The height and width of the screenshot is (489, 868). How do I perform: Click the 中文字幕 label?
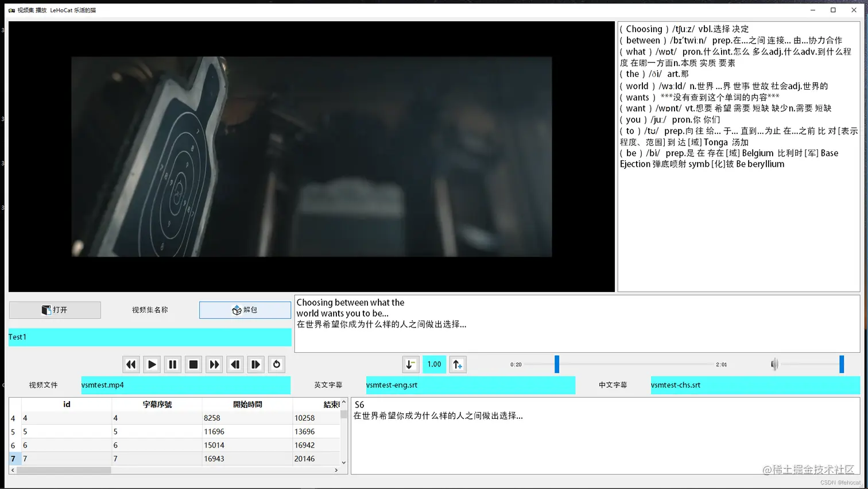tap(613, 385)
